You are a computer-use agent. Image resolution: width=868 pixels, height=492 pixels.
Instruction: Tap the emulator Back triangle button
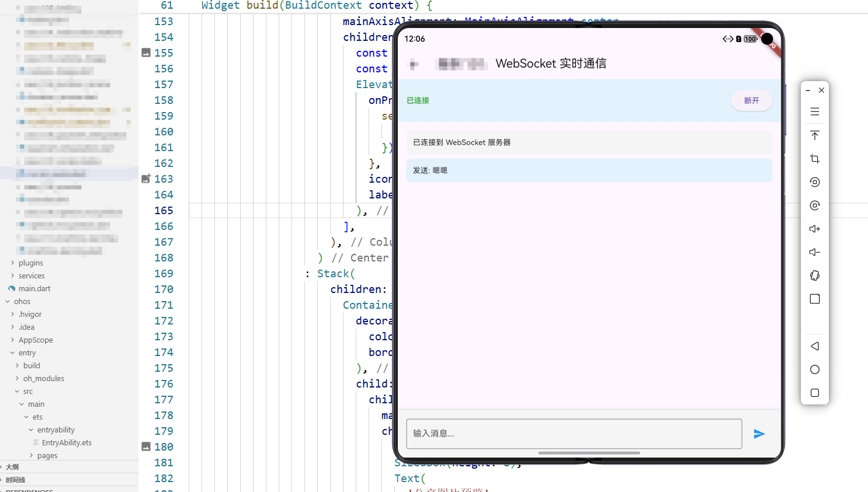pyautogui.click(x=815, y=346)
